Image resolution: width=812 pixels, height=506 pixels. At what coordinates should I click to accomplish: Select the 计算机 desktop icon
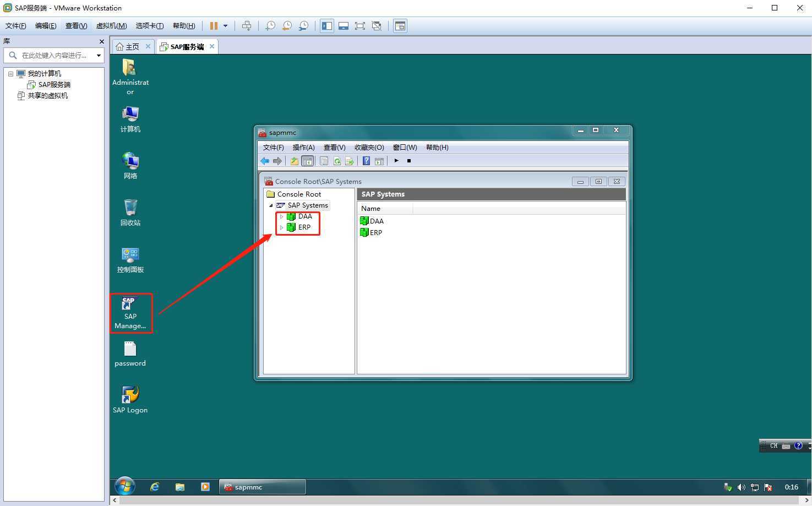point(130,119)
